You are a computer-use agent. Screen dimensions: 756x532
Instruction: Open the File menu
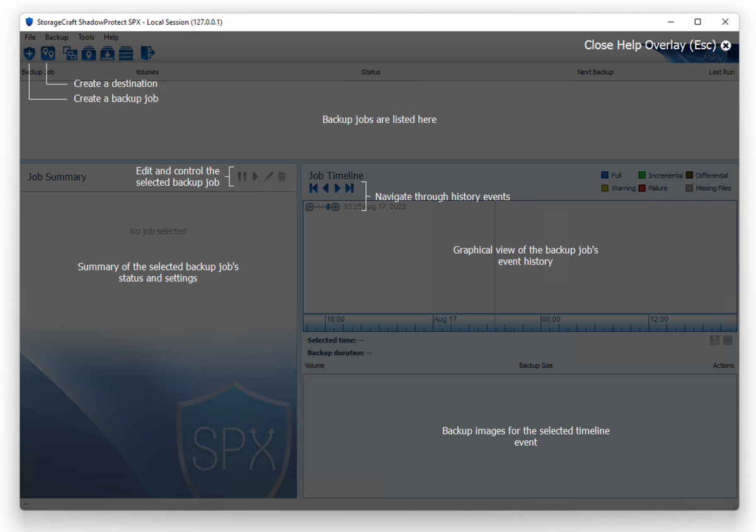30,37
